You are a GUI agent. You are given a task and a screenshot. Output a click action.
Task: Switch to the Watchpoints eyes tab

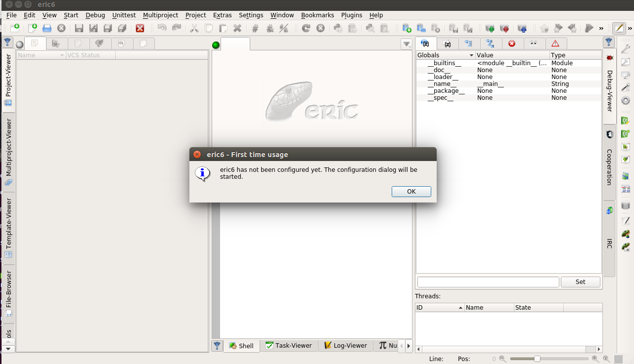[534, 43]
